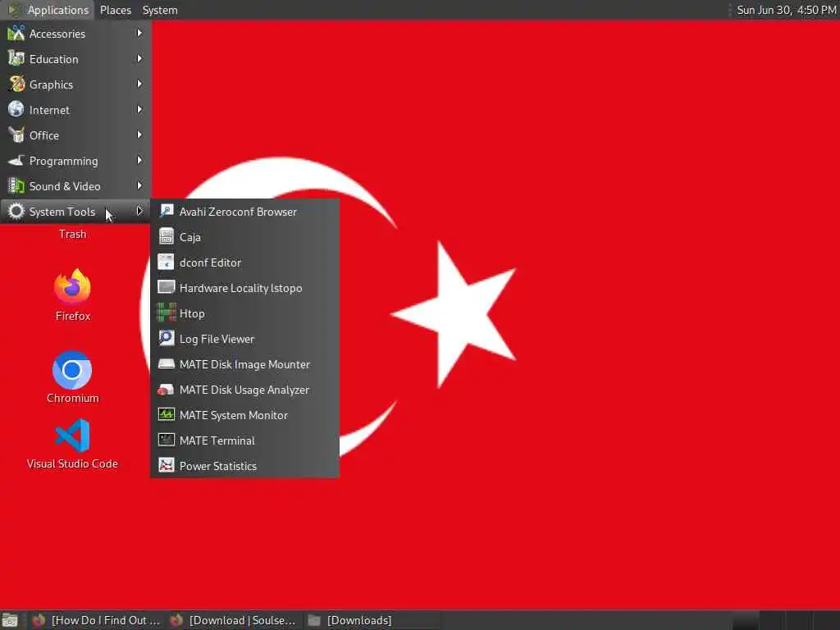Click the MATE Terminal icon

(x=166, y=441)
